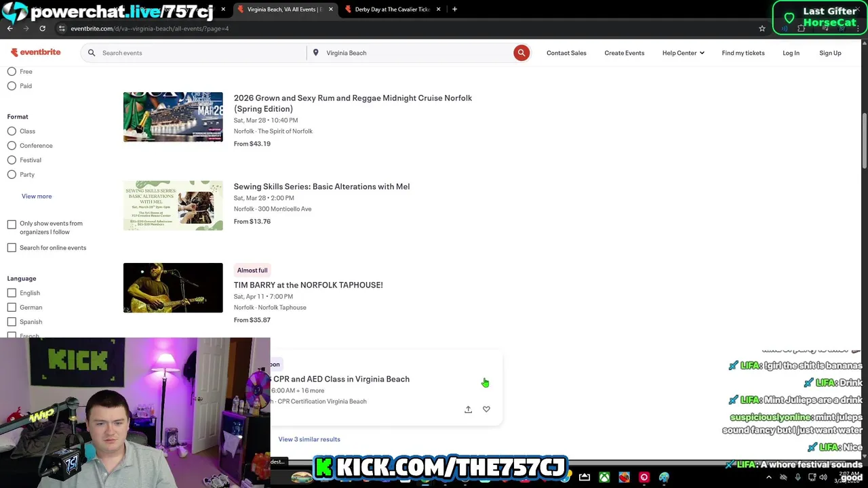The image size is (868, 488).
Task: Click the page vertical scrollbar
Action: (864, 141)
